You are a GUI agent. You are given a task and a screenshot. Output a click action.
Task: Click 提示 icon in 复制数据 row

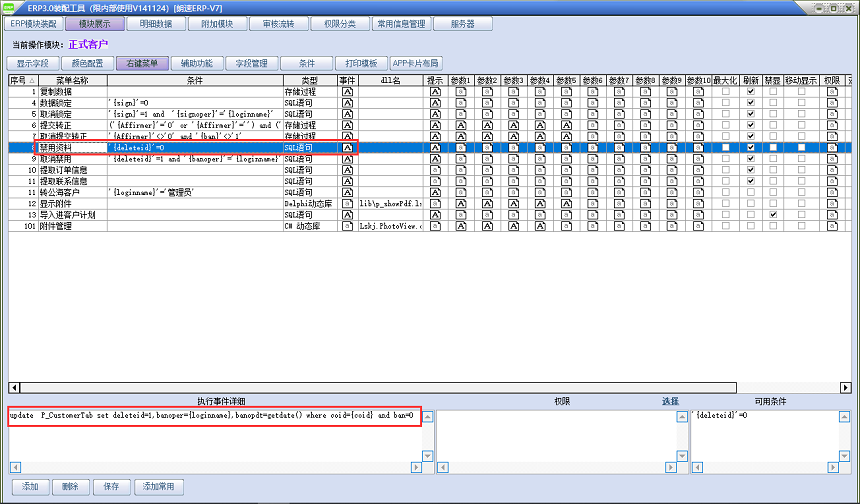click(435, 91)
